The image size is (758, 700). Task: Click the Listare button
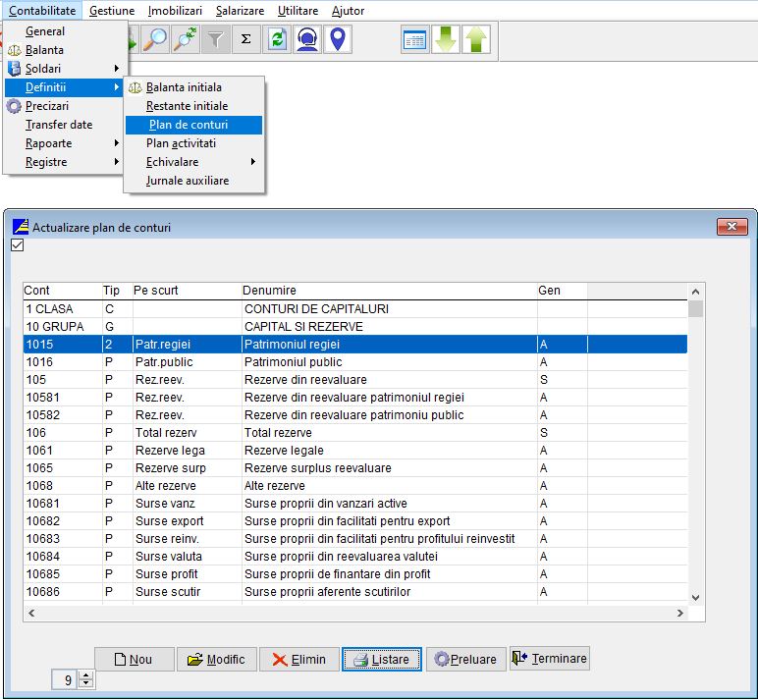382,660
